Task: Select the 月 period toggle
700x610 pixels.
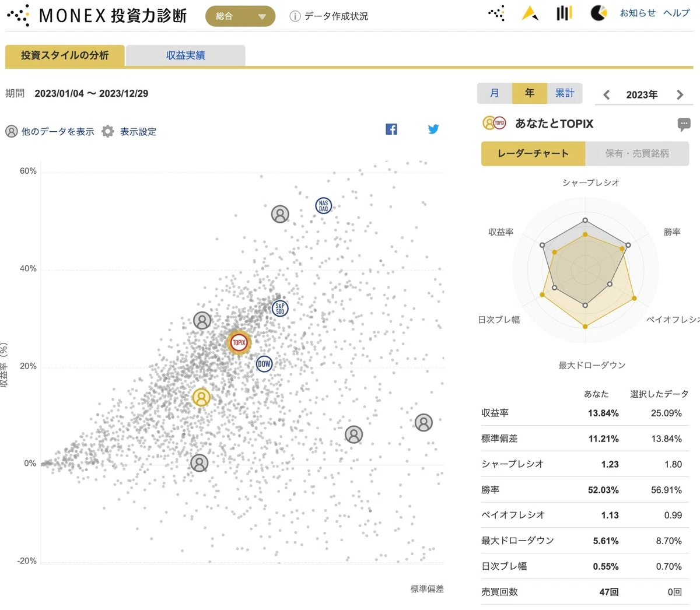Action: point(495,93)
